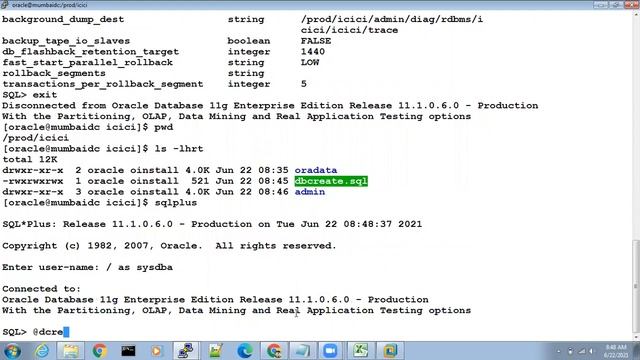Click the admin directory name
This screenshot has height=360, width=640.
coord(310,192)
